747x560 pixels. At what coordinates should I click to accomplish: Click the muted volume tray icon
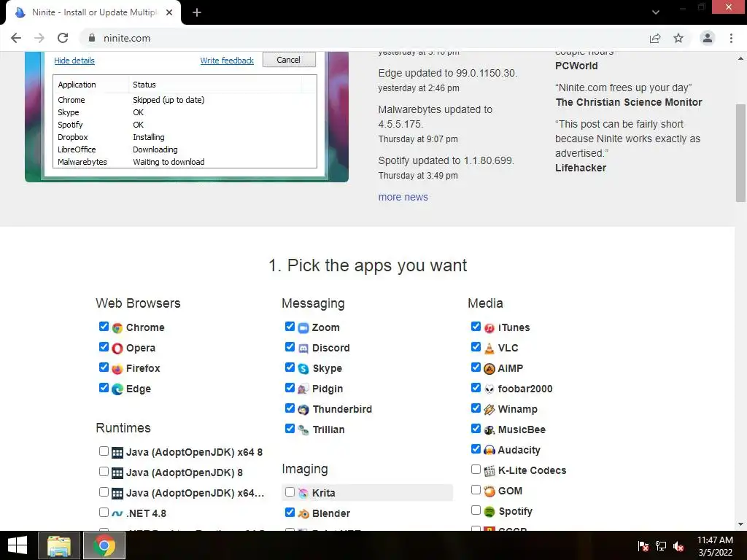click(678, 546)
